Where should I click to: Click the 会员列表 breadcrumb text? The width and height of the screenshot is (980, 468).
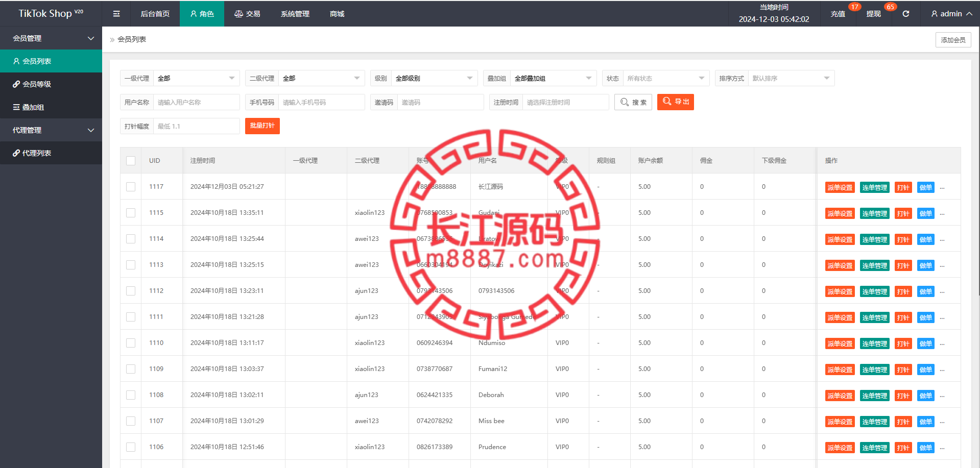pos(132,39)
